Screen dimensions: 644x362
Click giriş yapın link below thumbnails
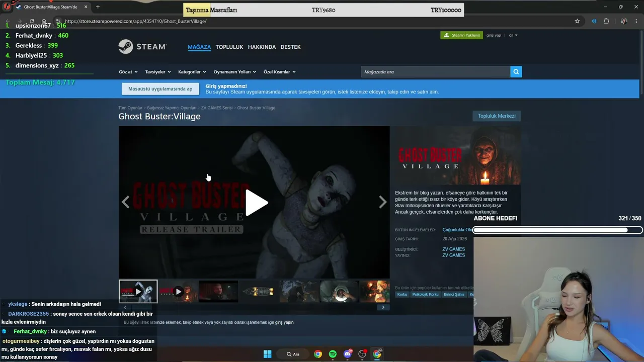coord(284,322)
